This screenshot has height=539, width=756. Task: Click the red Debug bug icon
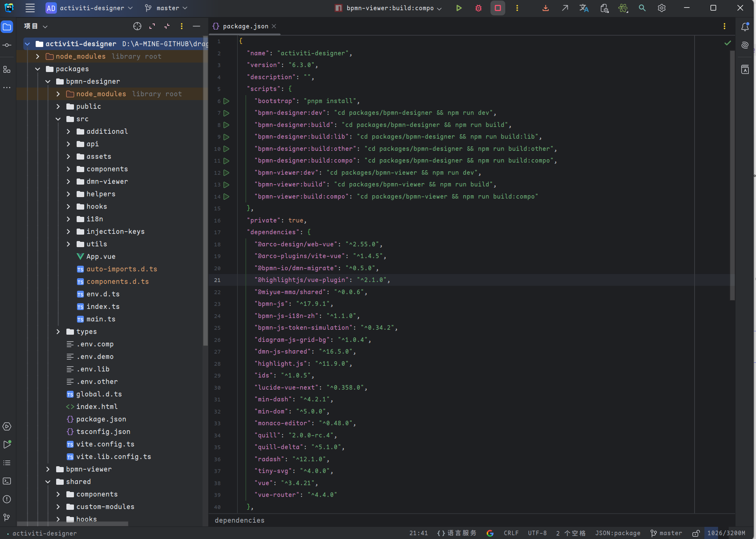[x=478, y=8]
